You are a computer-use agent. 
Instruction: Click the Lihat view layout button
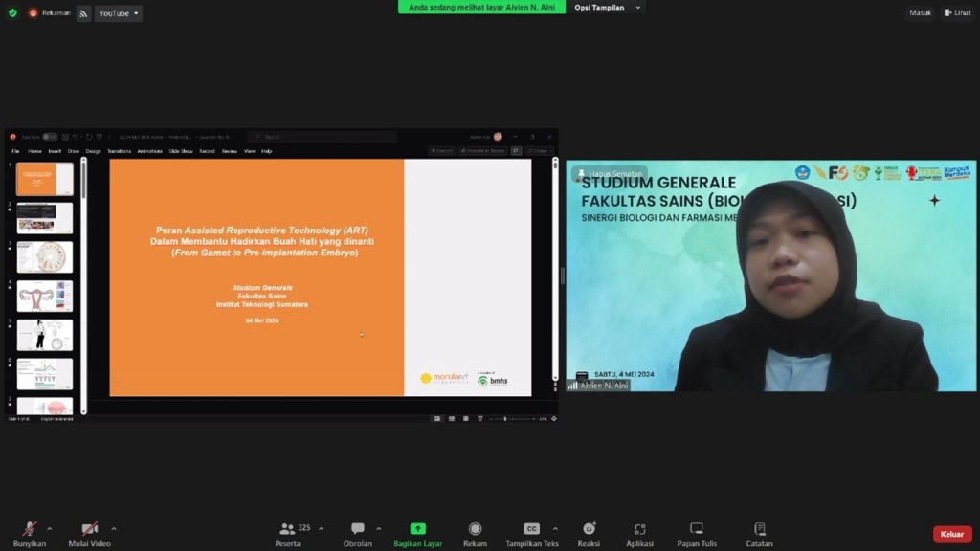pos(957,12)
